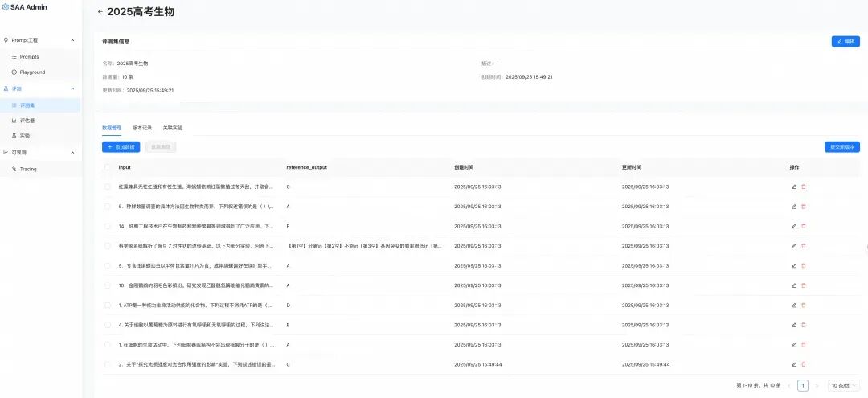868x398 pixels.
Task: Edit the row 14. 细胞工程技术
Action: [x=794, y=226]
